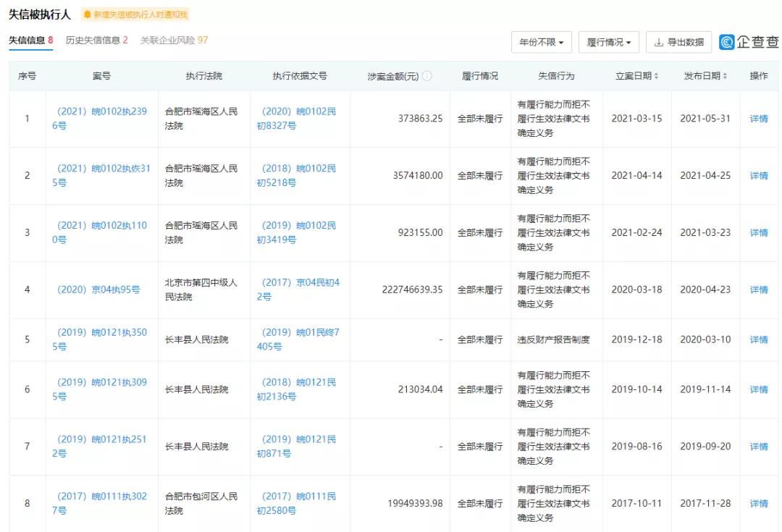Screen dimensions: 782x532
Task: Open case link (2021) 皖0102执2396号
Action: point(102,119)
